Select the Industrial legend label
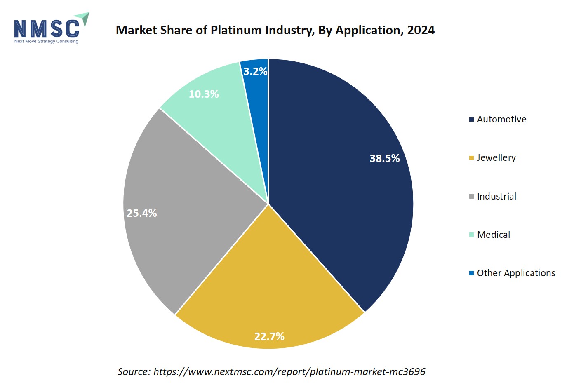Image resolution: width=588 pixels, height=385 pixels. (x=496, y=197)
